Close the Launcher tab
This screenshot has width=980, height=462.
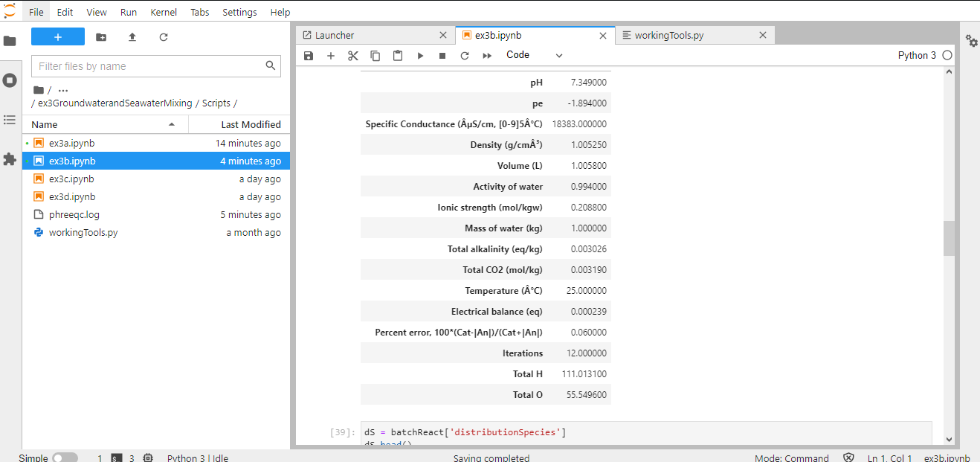click(x=443, y=35)
